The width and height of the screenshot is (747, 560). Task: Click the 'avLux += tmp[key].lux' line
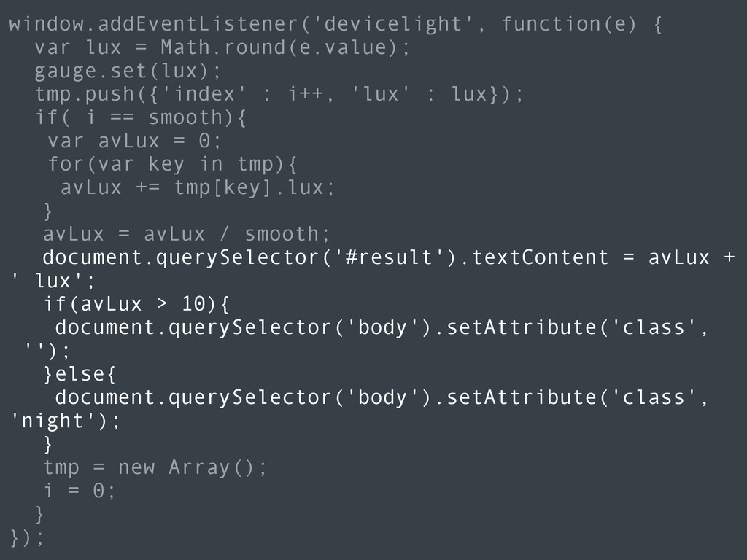pos(198,187)
